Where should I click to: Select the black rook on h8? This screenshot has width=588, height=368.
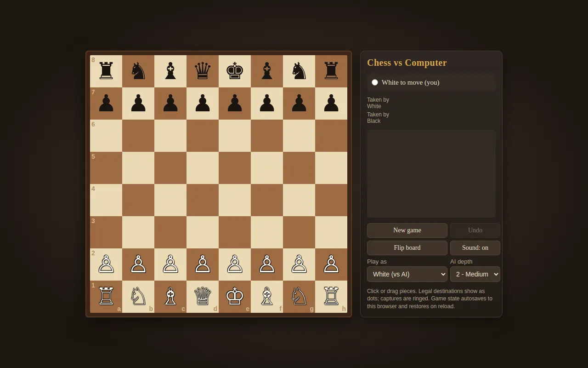331,71
